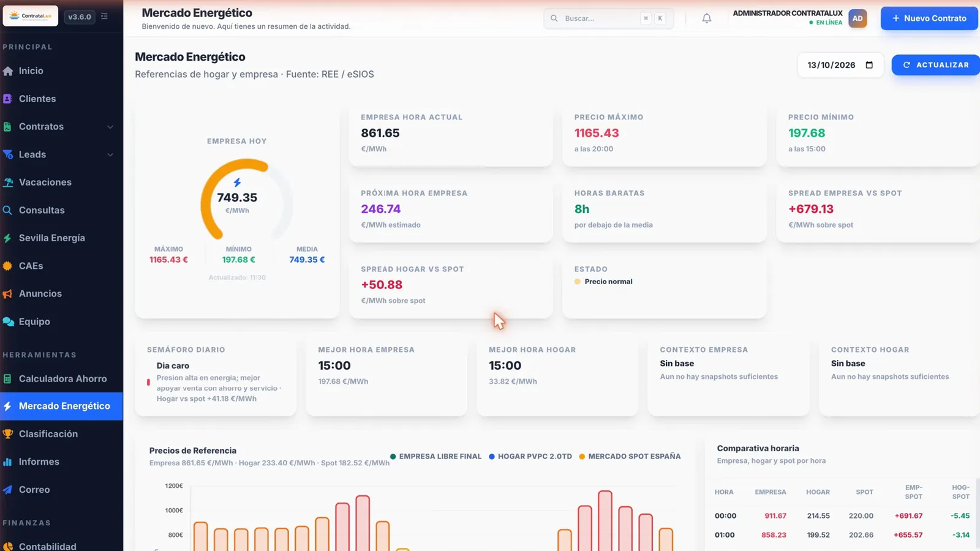Click the 13/10/2026 date input
980x551 pixels.
pyautogui.click(x=840, y=65)
